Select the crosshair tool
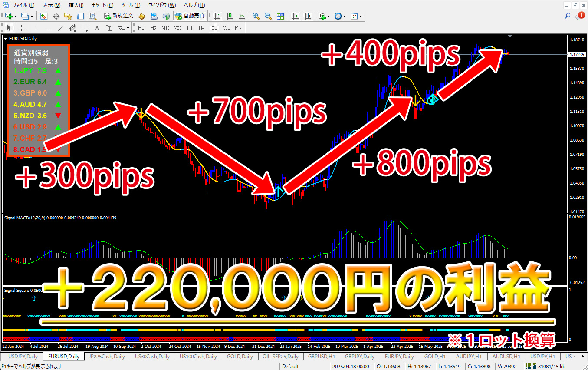The width and height of the screenshot is (588, 370). point(21,28)
